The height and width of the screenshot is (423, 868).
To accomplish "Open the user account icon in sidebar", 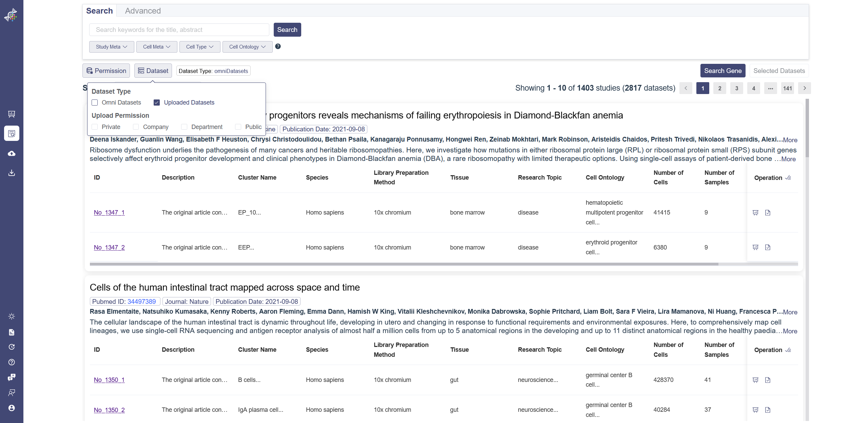I will 12,408.
